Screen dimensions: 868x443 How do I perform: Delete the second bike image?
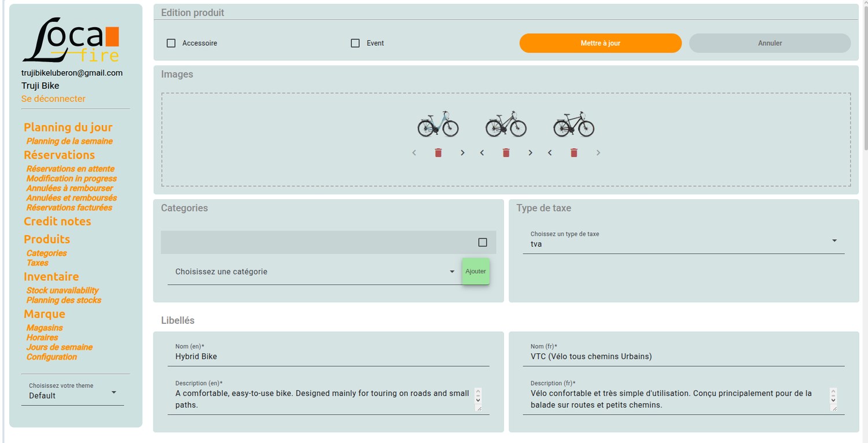tap(506, 153)
